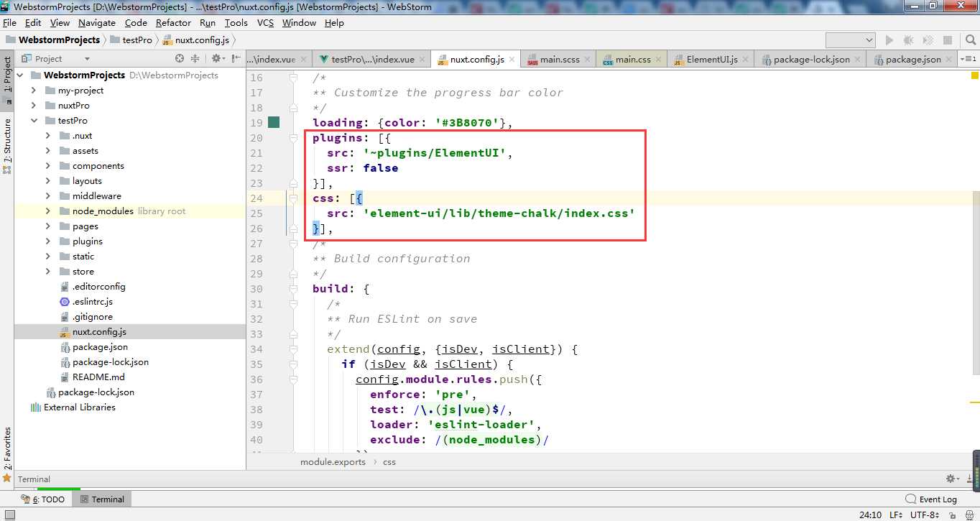Open the Navigate menu

(97, 22)
